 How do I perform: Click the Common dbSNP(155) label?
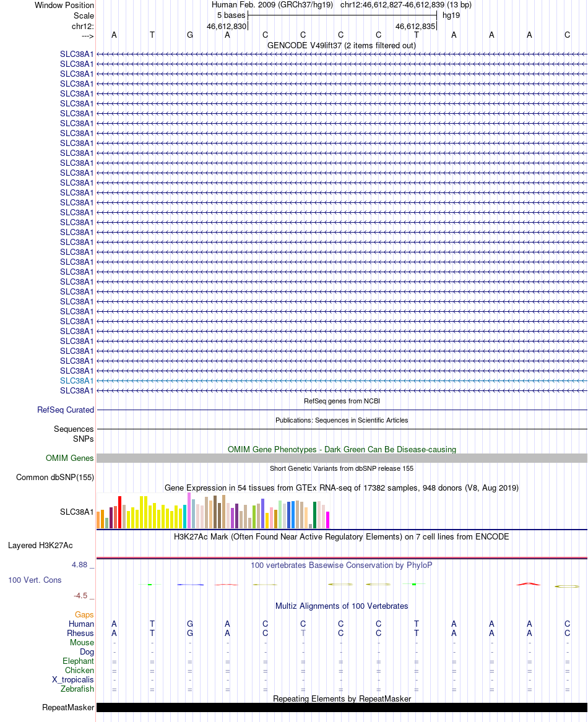coord(55,478)
